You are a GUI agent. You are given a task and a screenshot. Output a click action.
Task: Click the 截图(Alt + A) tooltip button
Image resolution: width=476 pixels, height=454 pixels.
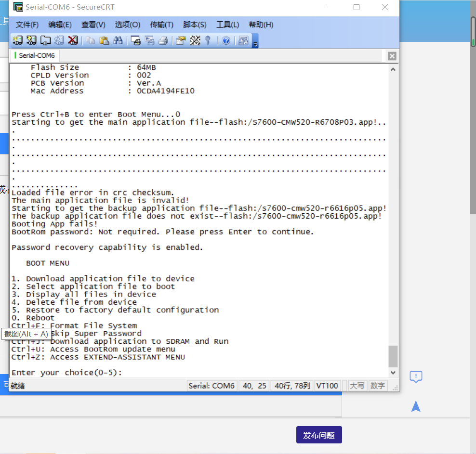tap(26, 334)
